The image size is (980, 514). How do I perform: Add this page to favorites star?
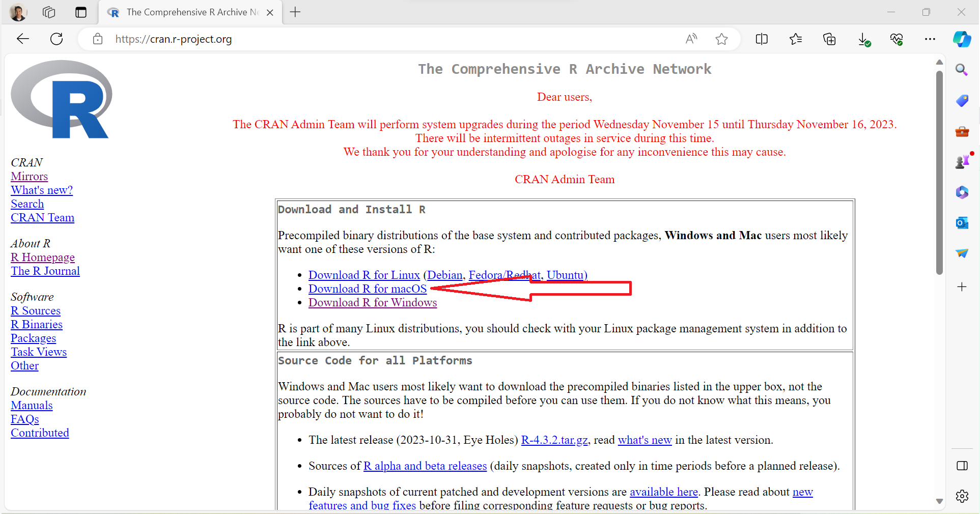coord(721,39)
